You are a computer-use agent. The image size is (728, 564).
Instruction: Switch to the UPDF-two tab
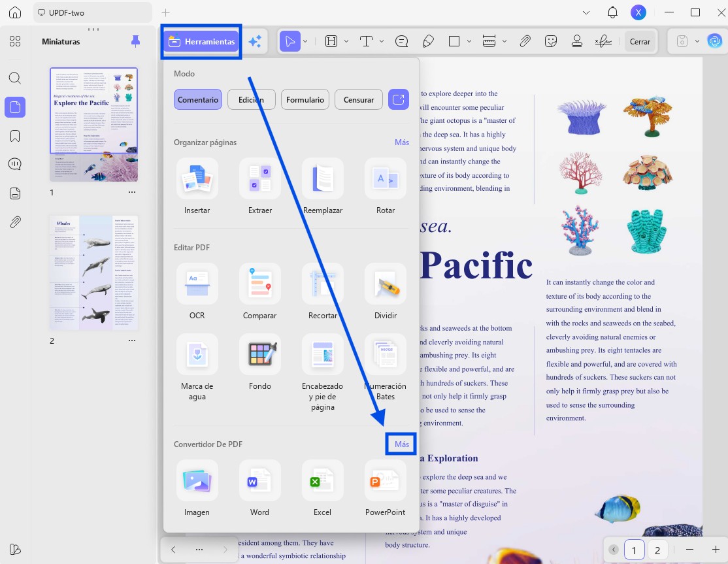pyautogui.click(x=93, y=12)
